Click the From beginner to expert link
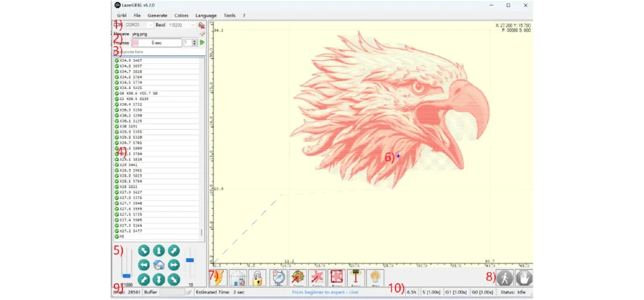Image resolution: width=644 pixels, height=300 pixels. pyautogui.click(x=325, y=292)
